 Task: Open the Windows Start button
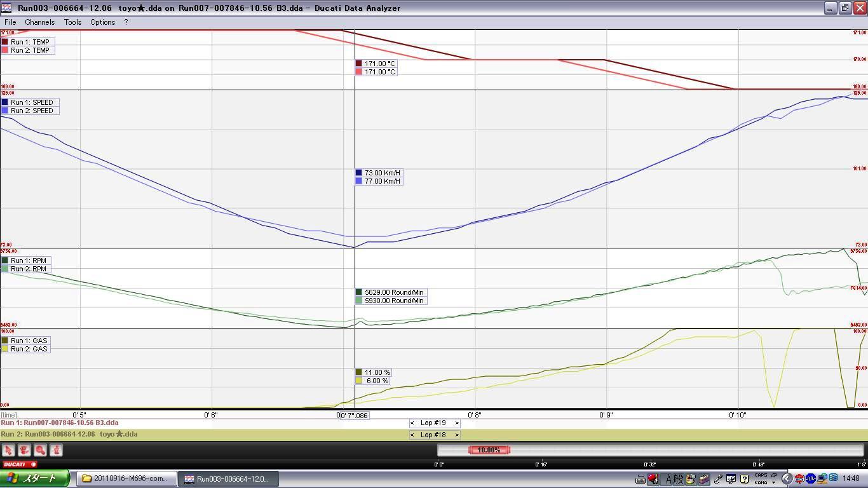35,478
